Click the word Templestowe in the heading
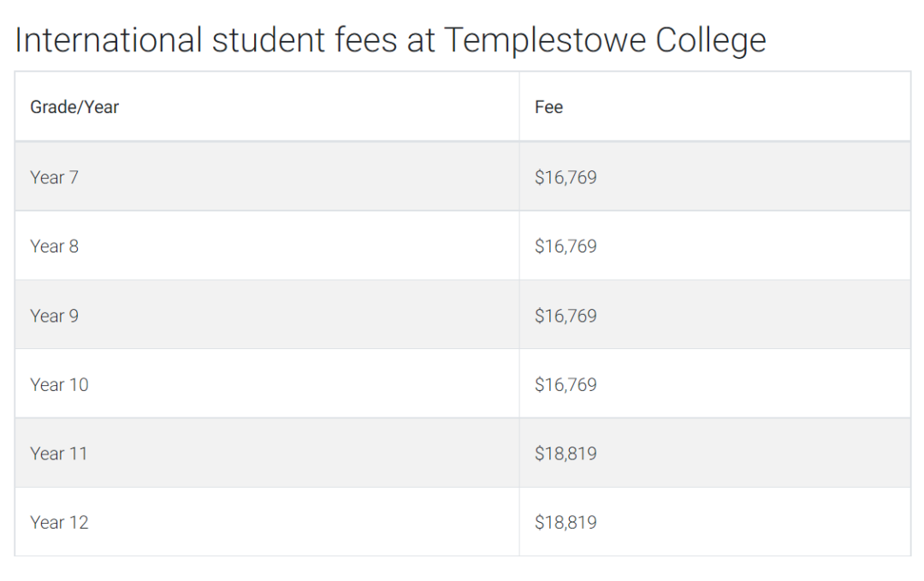 pos(545,41)
